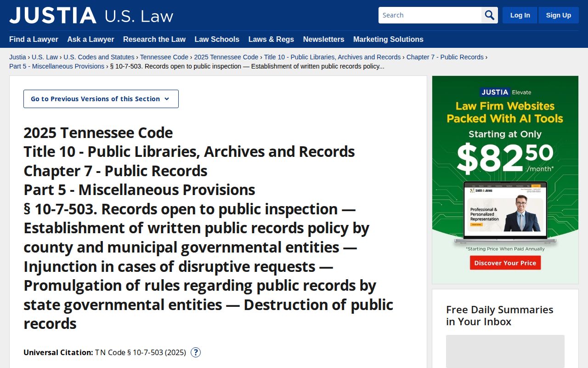Click the 2025 Tennessee Code heading text
Viewport: 588px width, 368px height.
[98, 132]
